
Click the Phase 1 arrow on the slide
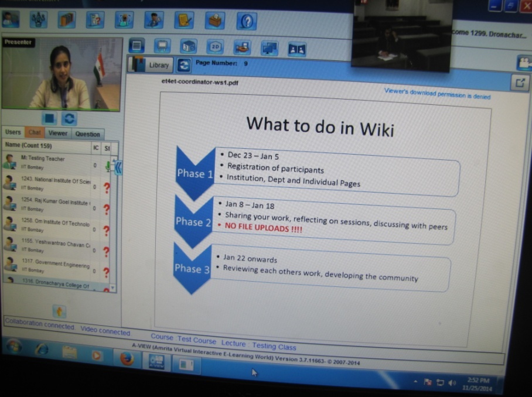tap(195, 173)
